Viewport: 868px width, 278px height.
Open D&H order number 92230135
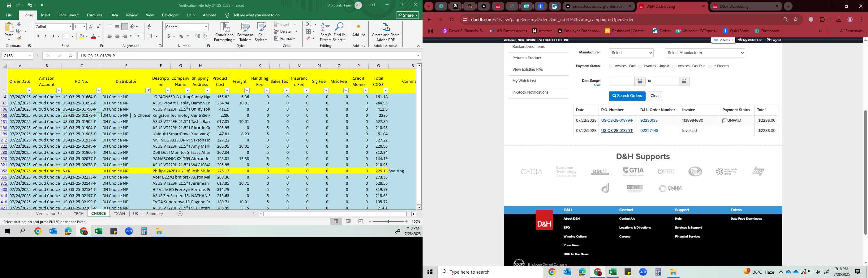tap(649, 120)
